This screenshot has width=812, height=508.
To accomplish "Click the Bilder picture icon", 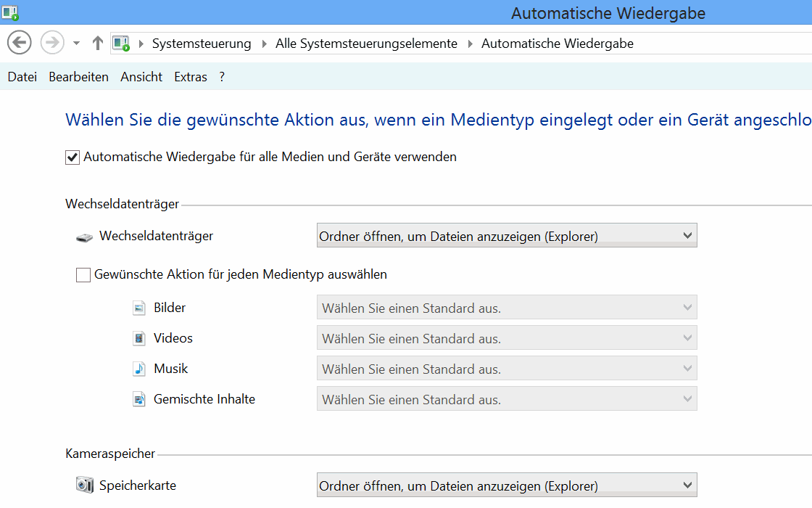I will pos(139,308).
